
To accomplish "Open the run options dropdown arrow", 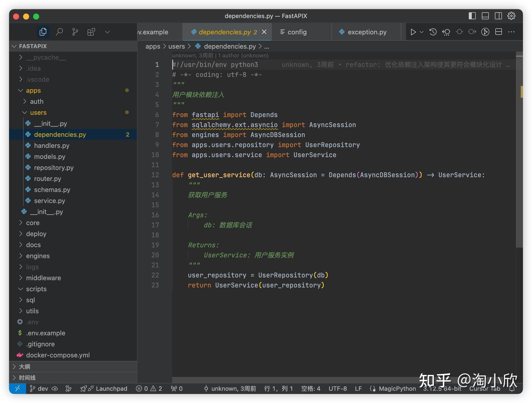I will 421,32.
